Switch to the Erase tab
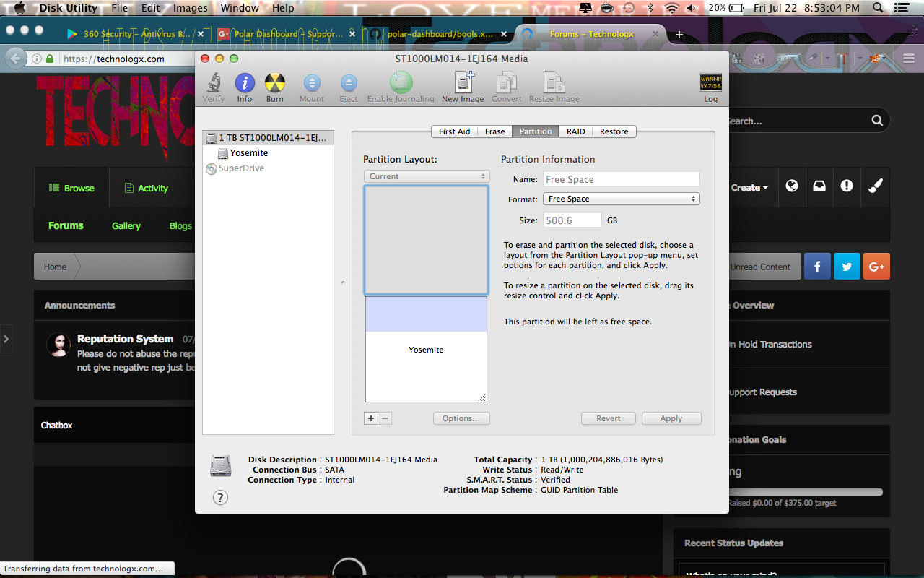Screen dimensions: 924x578 click(494, 131)
